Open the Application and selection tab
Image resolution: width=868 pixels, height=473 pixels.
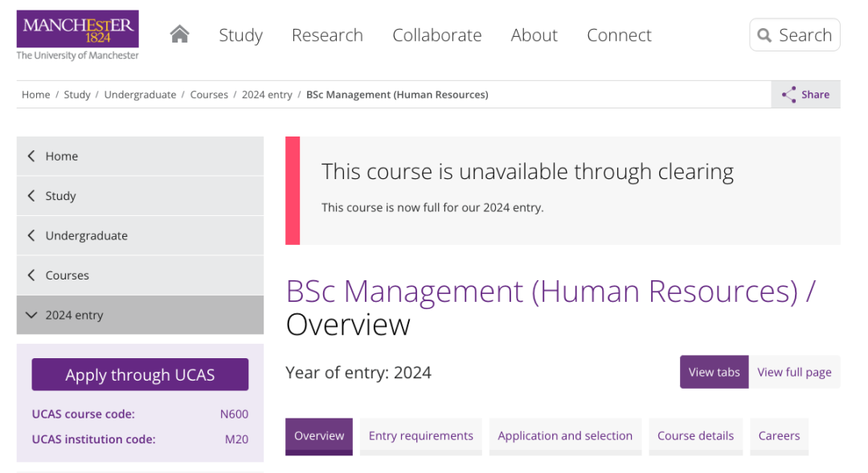pyautogui.click(x=565, y=436)
